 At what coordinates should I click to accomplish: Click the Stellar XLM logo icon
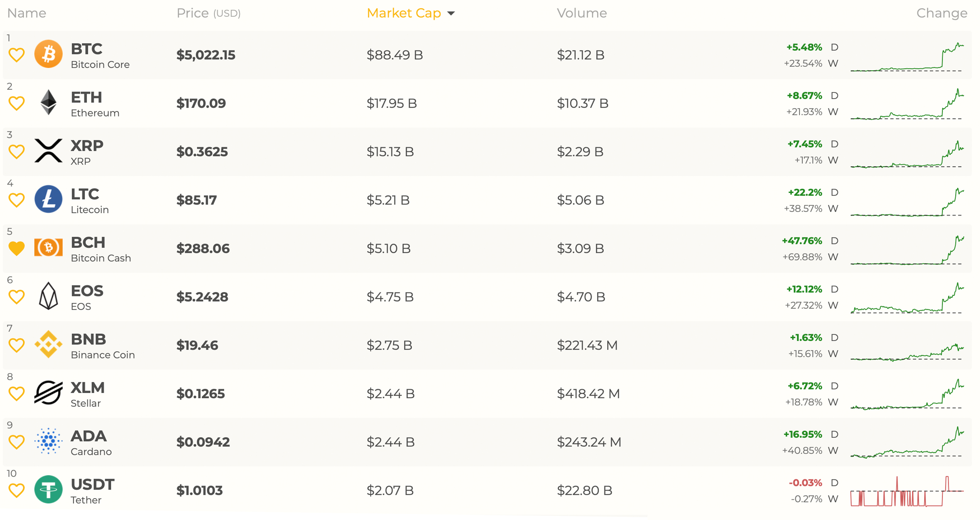[x=48, y=393]
